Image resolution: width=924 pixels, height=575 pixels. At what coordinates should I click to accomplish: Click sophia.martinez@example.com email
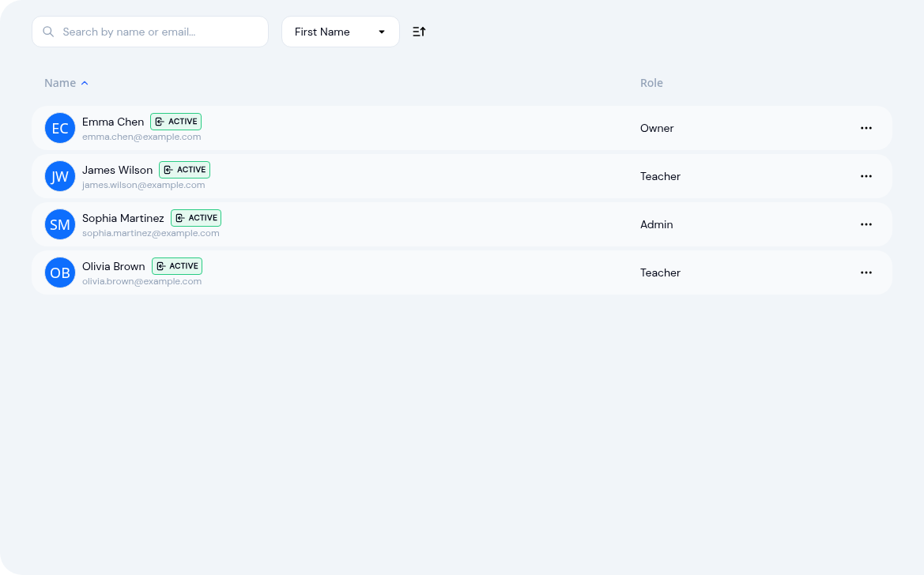(151, 233)
